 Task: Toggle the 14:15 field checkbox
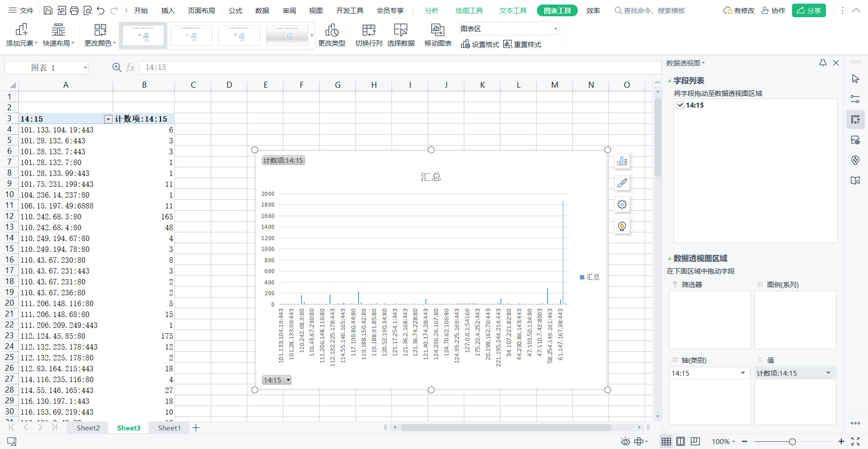(680, 105)
